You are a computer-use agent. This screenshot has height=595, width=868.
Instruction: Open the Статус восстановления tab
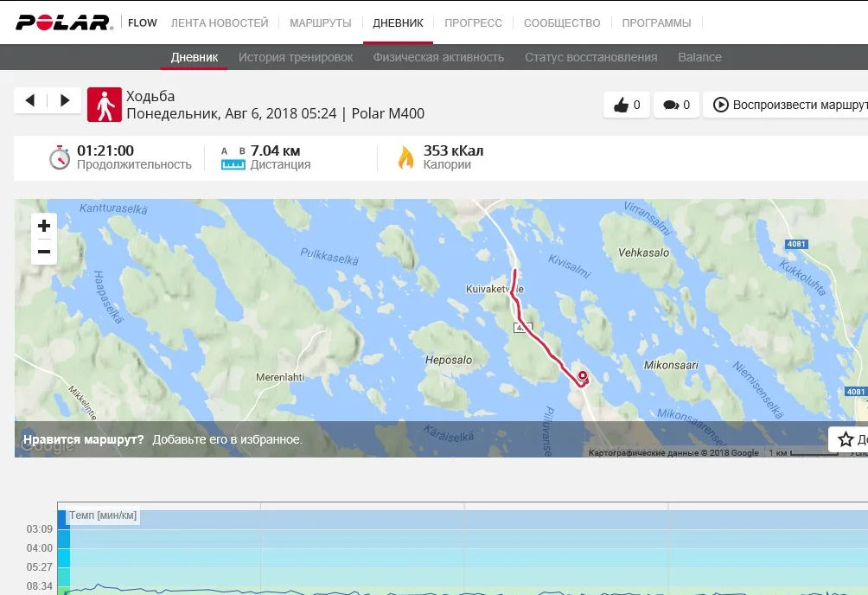591,57
